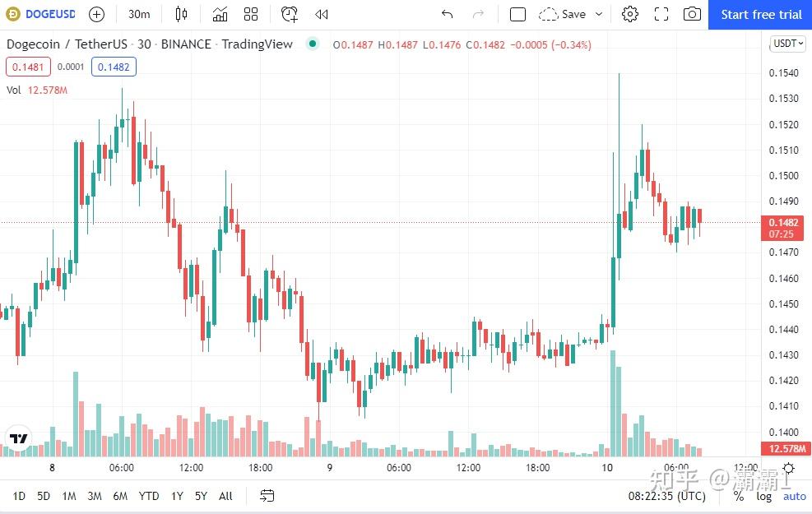Open the USDT currency dropdown
812x514 pixels.
tap(787, 44)
